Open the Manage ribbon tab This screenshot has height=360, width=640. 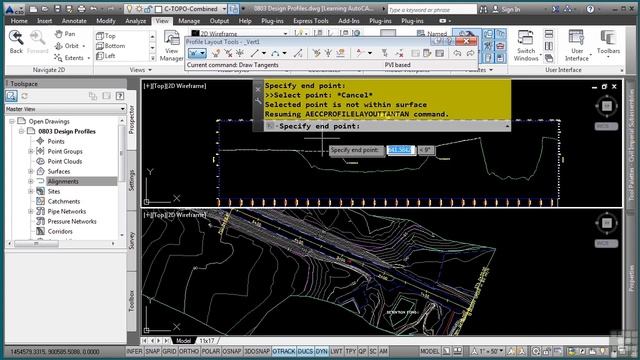tap(189, 21)
